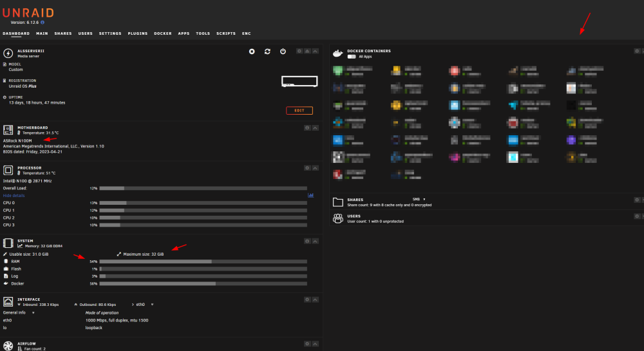Switch to the Apps tab

coord(184,33)
